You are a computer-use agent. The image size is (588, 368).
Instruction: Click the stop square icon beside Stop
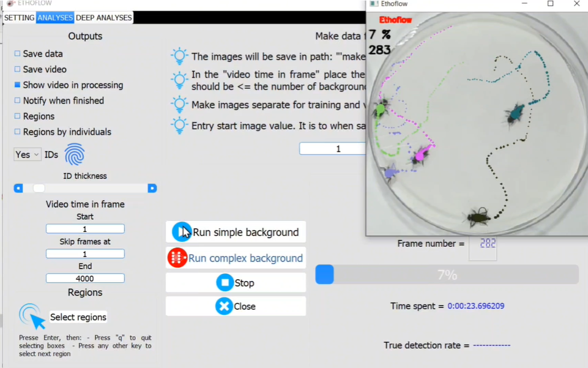[224, 282]
